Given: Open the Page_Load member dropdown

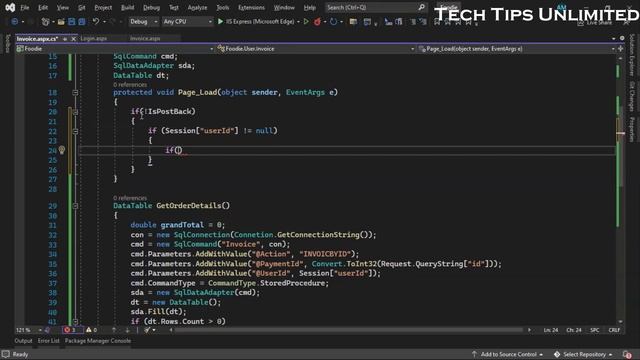Looking at the screenshot, I should tap(517, 49).
